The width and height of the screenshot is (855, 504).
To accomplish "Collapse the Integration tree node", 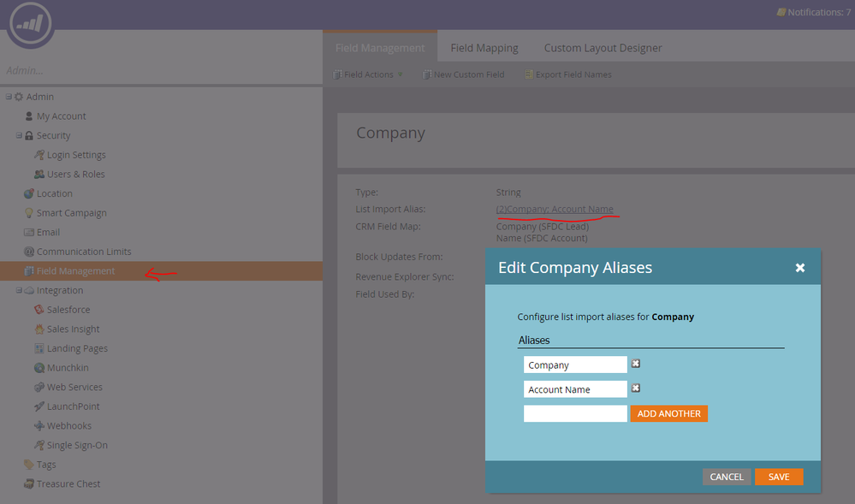I will 19,290.
